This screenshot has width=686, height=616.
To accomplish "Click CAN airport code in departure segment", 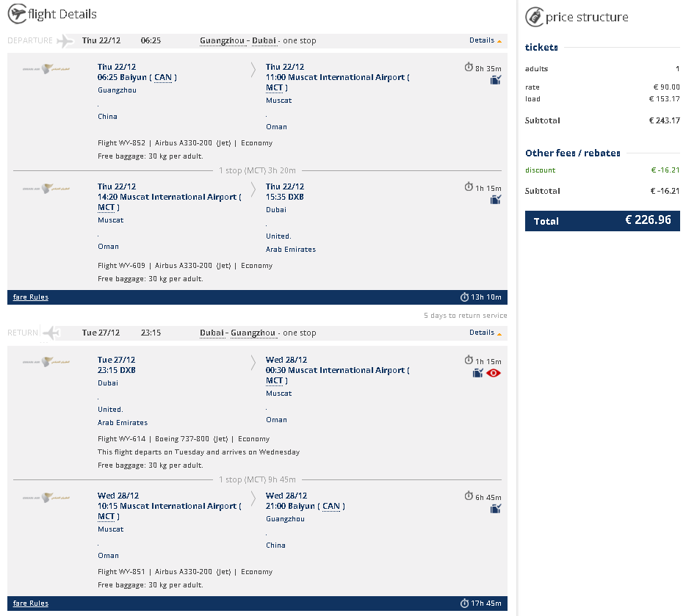I will 163,77.
